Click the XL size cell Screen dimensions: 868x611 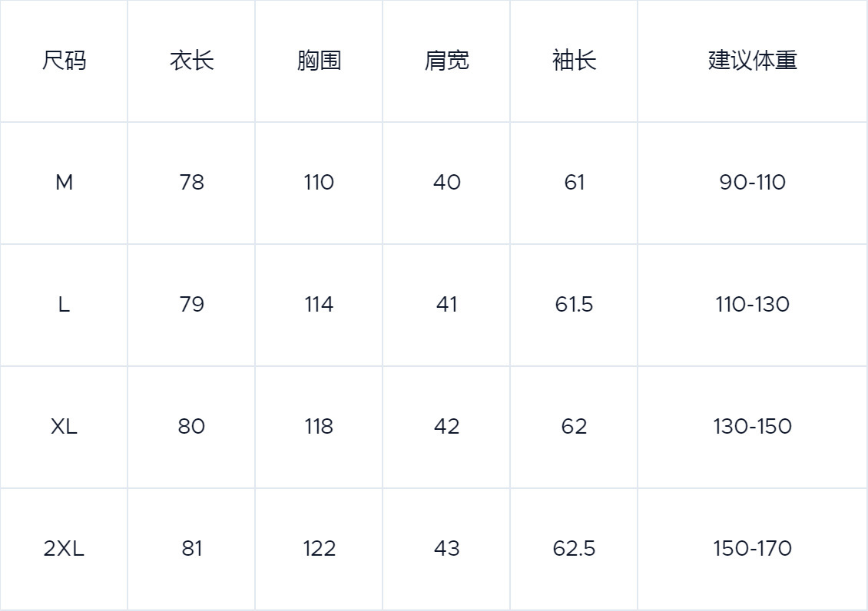(x=64, y=428)
